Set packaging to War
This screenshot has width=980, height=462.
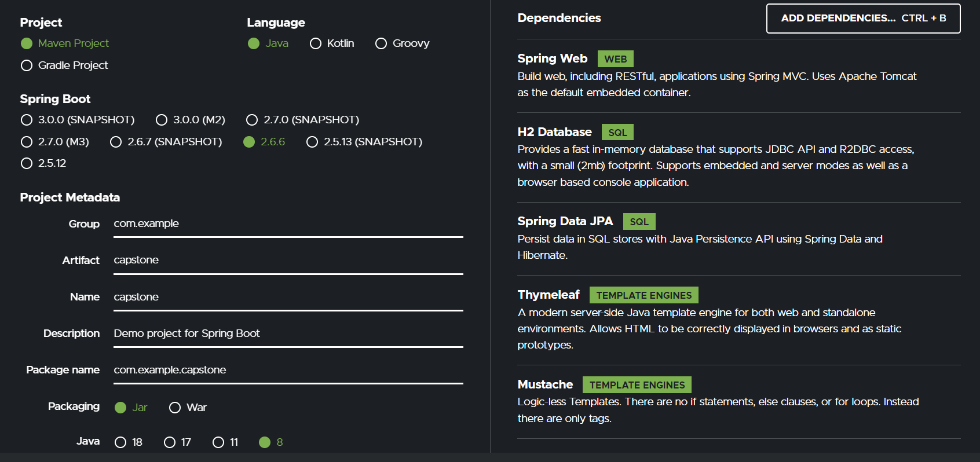pos(188,408)
